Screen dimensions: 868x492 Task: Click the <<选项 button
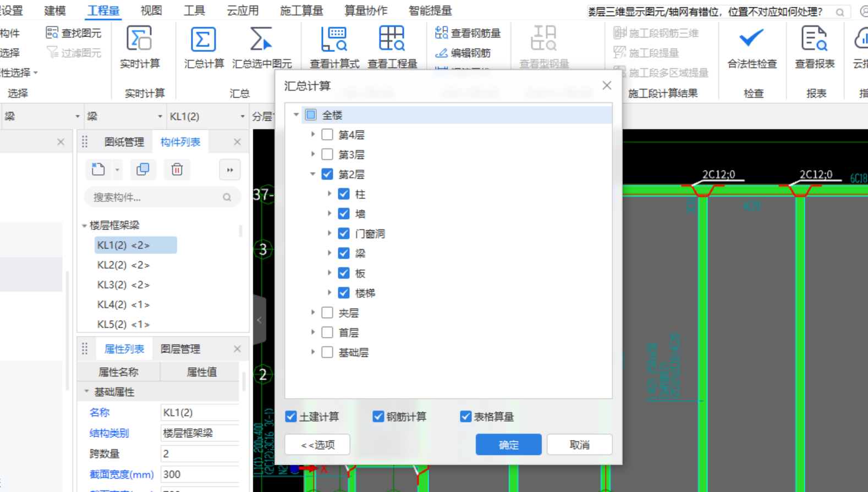pyautogui.click(x=317, y=445)
